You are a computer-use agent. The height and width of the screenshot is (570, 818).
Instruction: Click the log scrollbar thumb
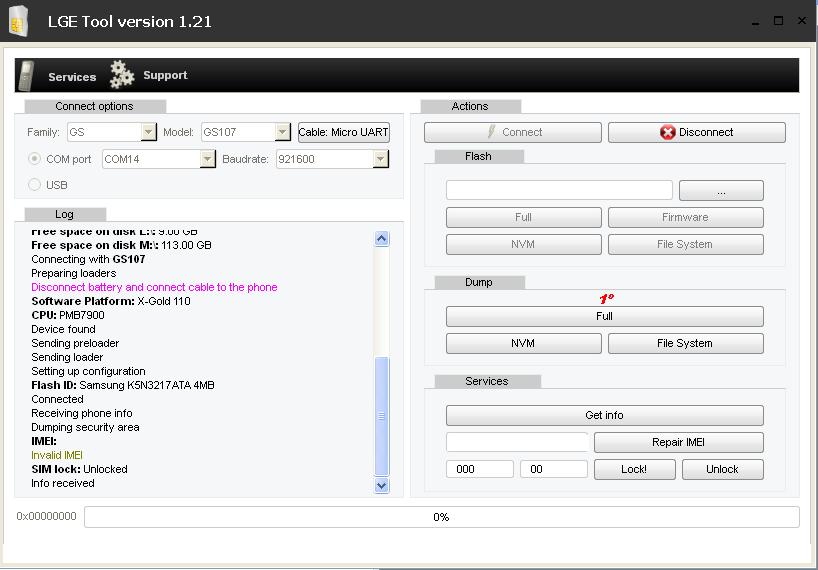(x=382, y=416)
